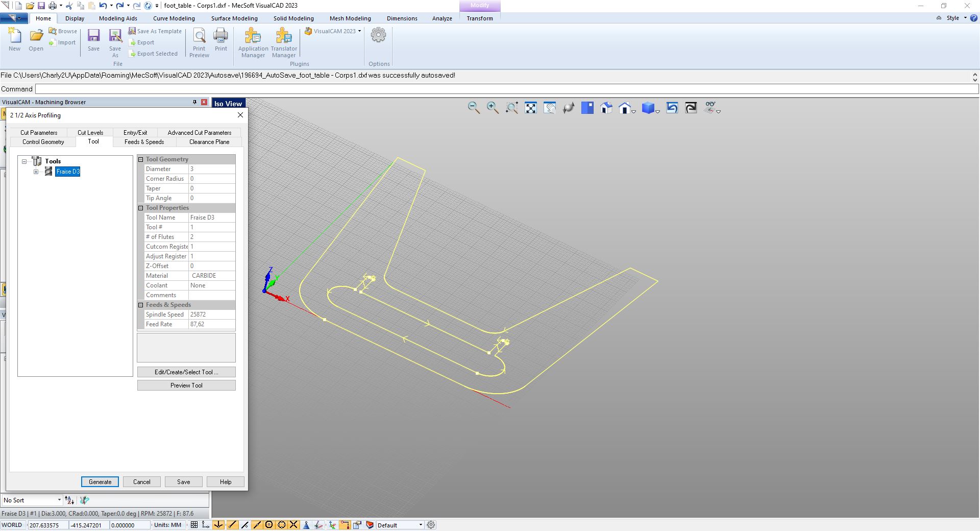Zoom in using the viewport toolbar
Image resolution: width=980 pixels, height=531 pixels.
pyautogui.click(x=493, y=108)
